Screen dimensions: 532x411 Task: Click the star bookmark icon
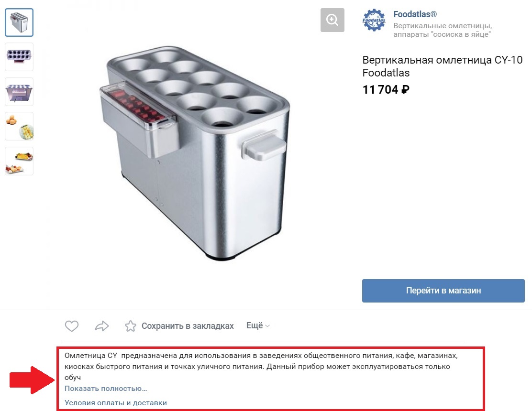pyautogui.click(x=130, y=326)
